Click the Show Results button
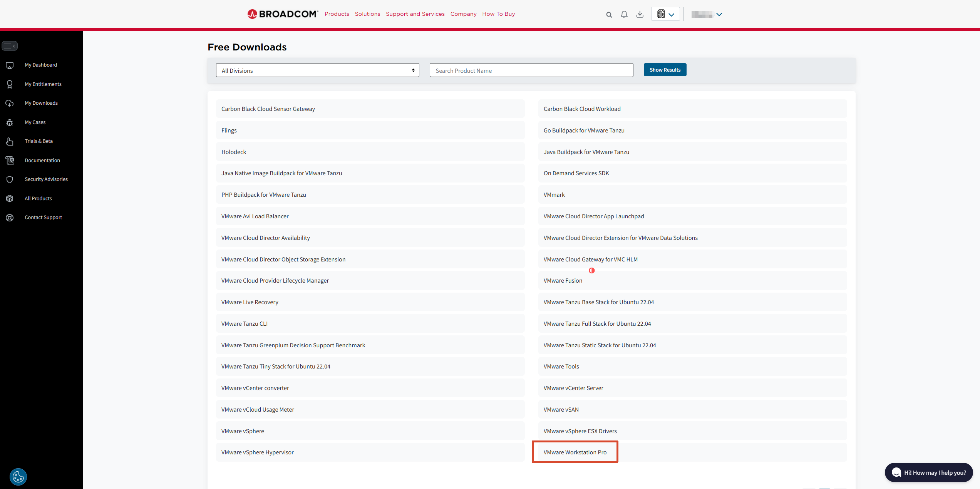Viewport: 980px width, 489px height. 665,70
